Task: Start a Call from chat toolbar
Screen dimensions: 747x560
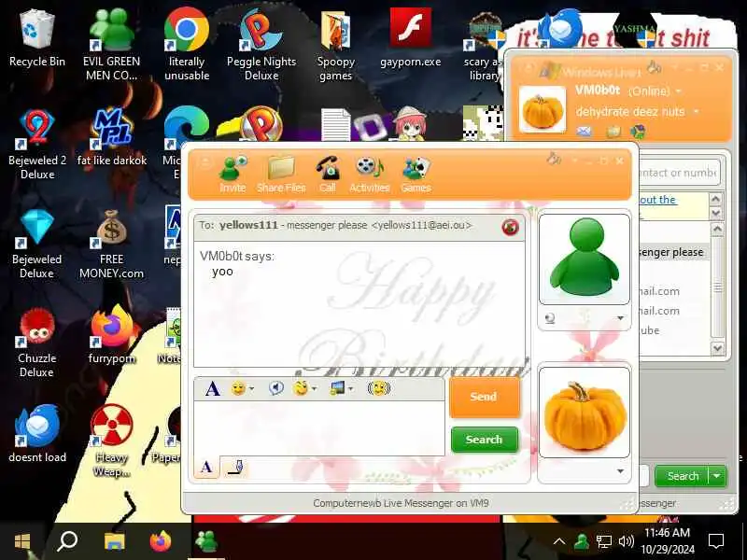Action: pos(328,175)
